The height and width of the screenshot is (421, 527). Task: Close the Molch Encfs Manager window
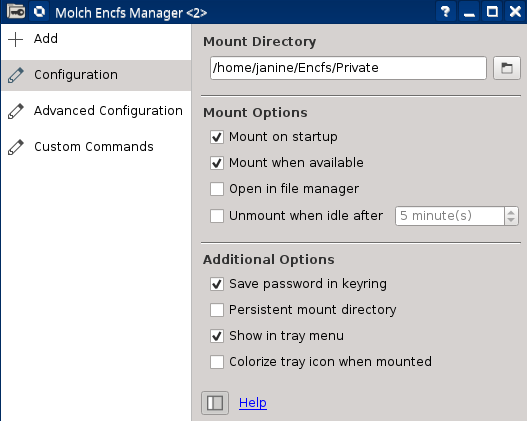click(515, 12)
